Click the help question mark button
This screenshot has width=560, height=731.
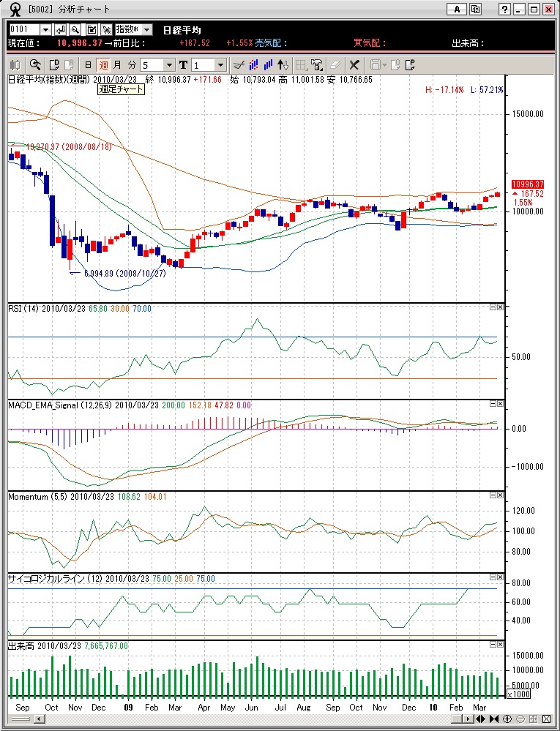pyautogui.click(x=504, y=10)
